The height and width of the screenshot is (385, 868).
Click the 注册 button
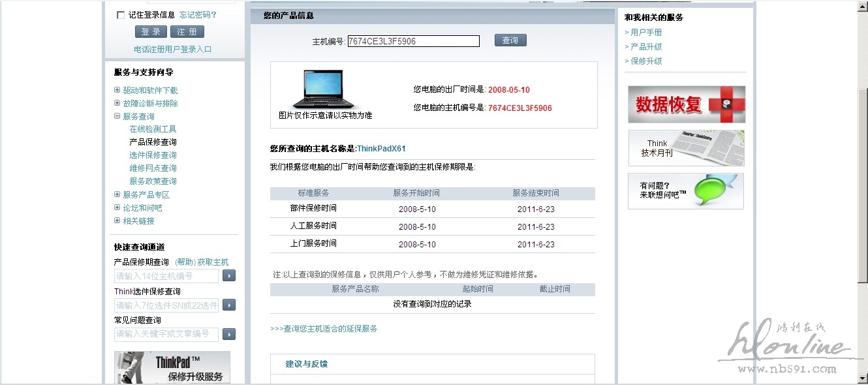[x=187, y=32]
